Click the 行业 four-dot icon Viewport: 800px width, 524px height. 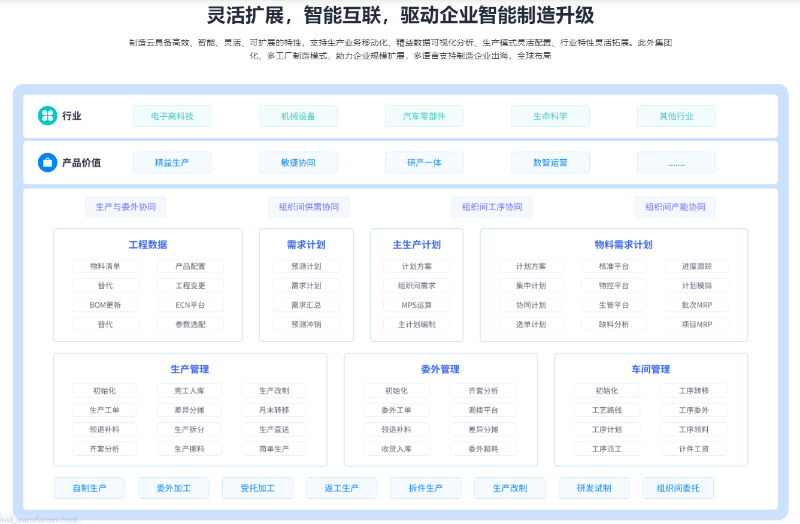click(x=47, y=116)
